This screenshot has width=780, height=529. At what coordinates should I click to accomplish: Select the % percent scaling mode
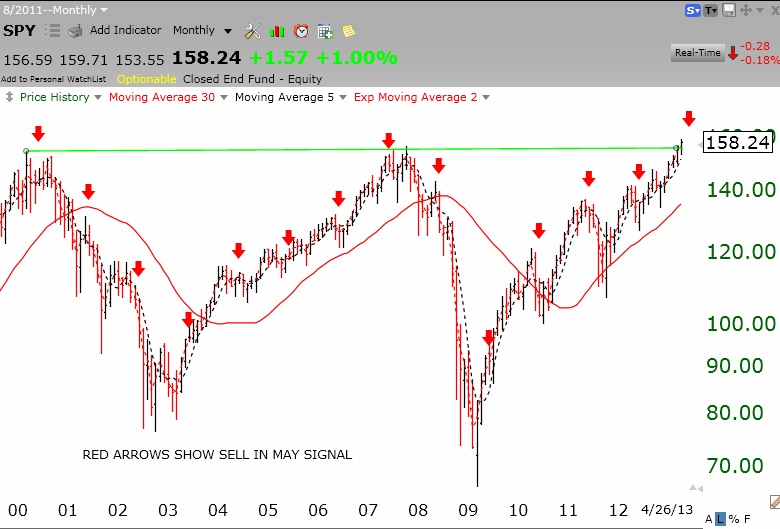(734, 520)
